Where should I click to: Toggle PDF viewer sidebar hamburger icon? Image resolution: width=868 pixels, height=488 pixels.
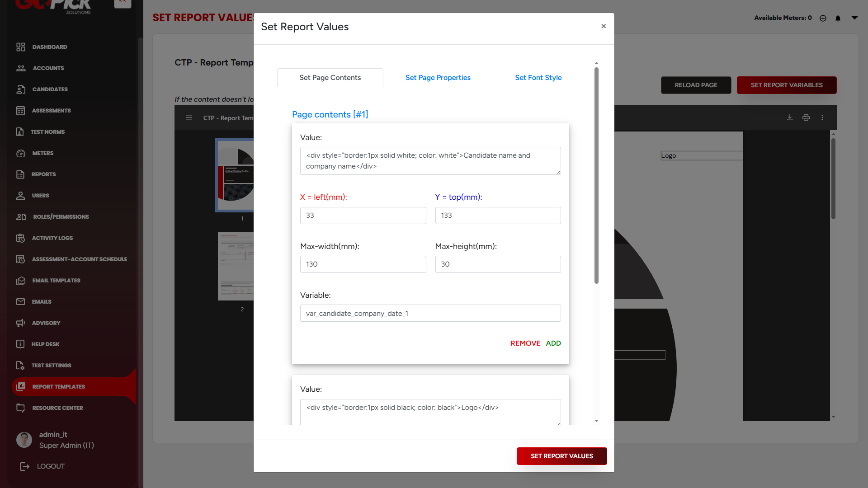pos(189,118)
